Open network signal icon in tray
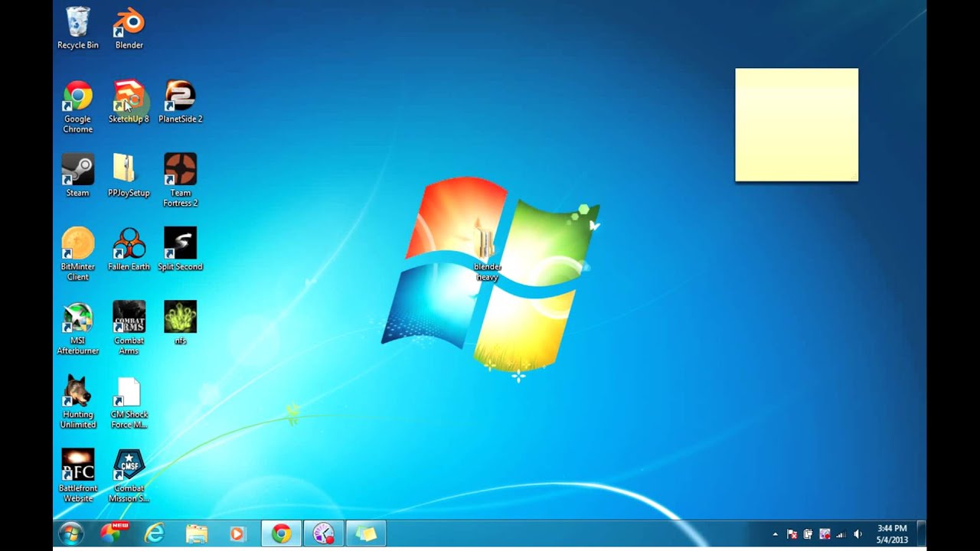980x551 pixels. (841, 534)
